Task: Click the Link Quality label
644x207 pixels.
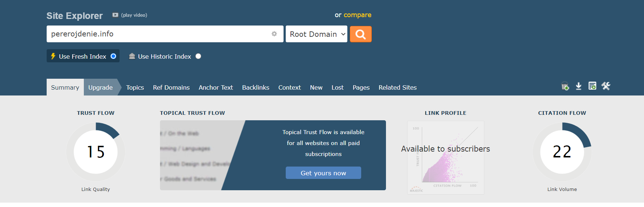Action: point(95,189)
